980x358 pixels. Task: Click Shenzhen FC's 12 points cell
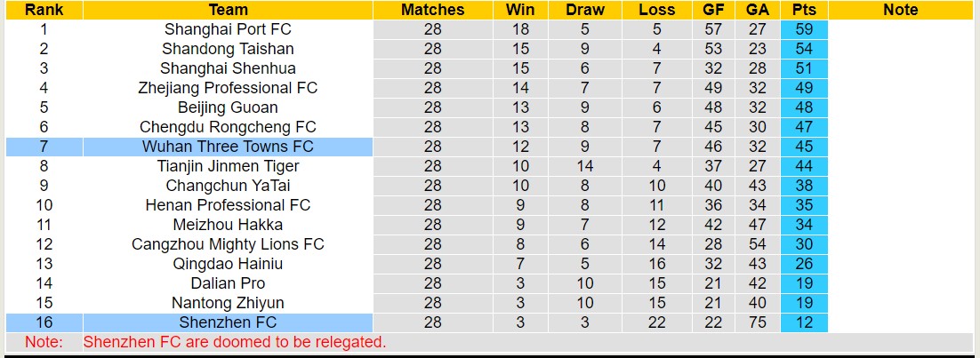[805, 322]
